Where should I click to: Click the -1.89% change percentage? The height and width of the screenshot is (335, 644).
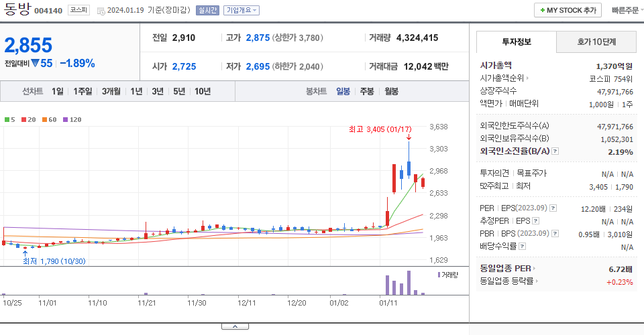(78, 63)
